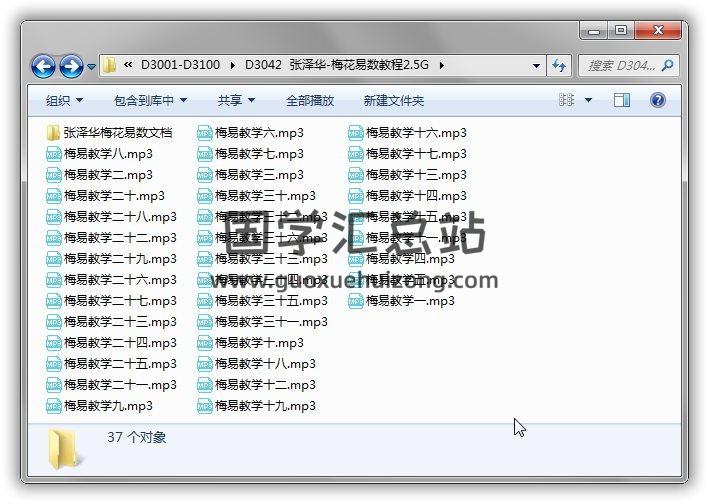Viewport: 709px width, 504px height.
Task: Click the search magnifier icon
Action: click(667, 66)
